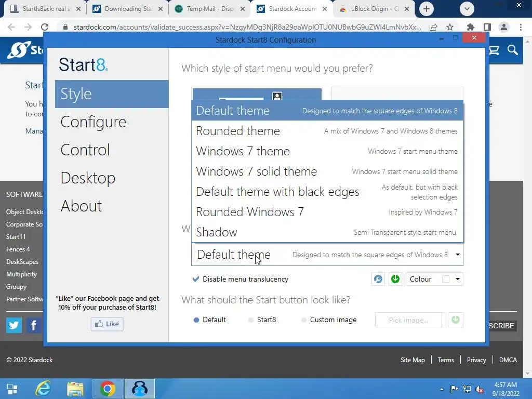Select Default theme with black edges
This screenshot has height=399, width=532.
327,192
